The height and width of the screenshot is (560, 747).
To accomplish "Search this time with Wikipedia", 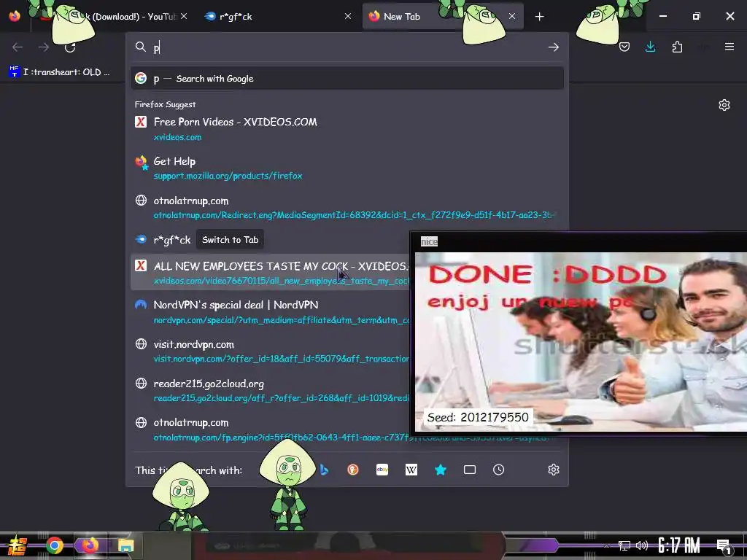I will [411, 470].
